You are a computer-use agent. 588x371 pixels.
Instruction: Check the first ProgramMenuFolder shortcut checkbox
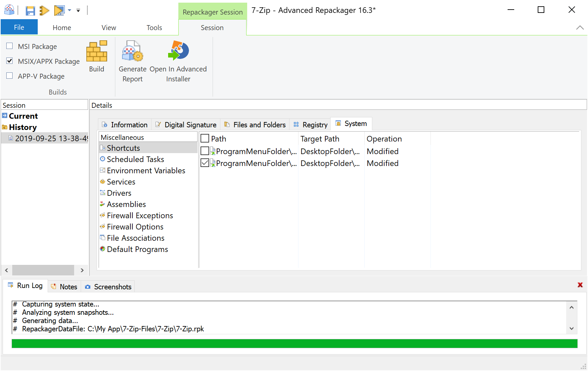205,151
